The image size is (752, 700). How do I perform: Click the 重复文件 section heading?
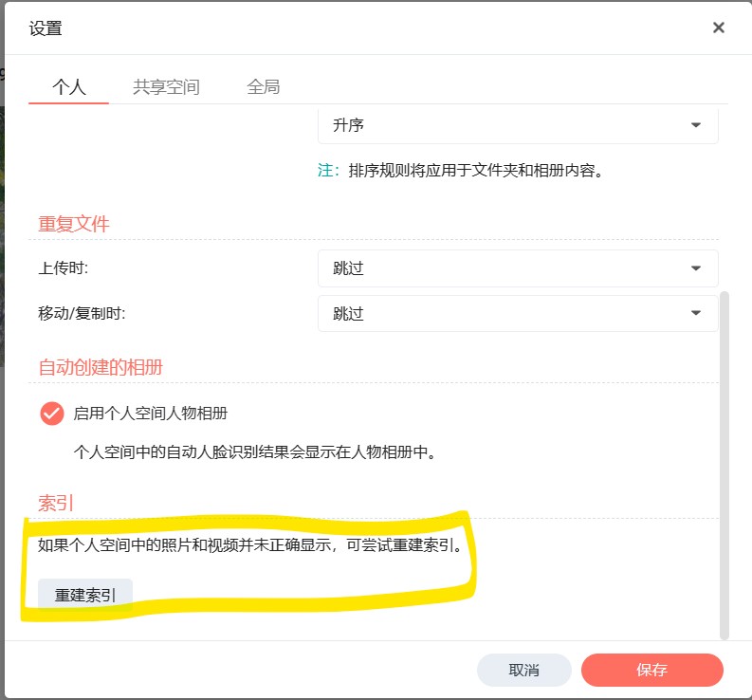pos(74,224)
